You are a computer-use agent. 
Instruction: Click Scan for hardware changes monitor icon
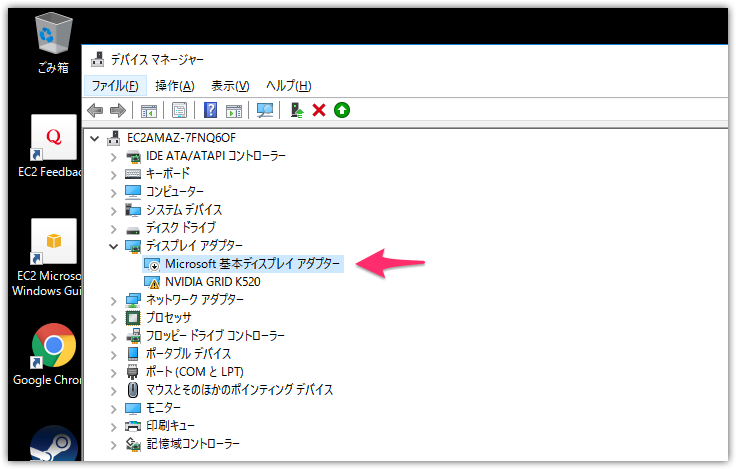(265, 110)
